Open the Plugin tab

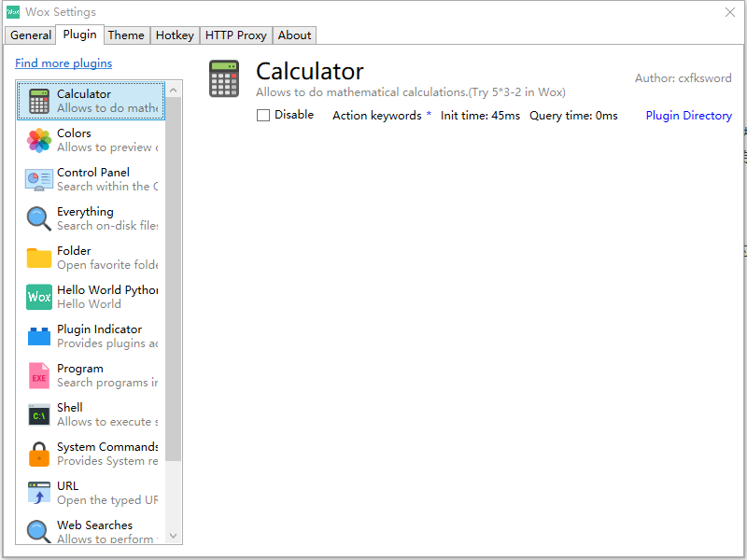79,35
